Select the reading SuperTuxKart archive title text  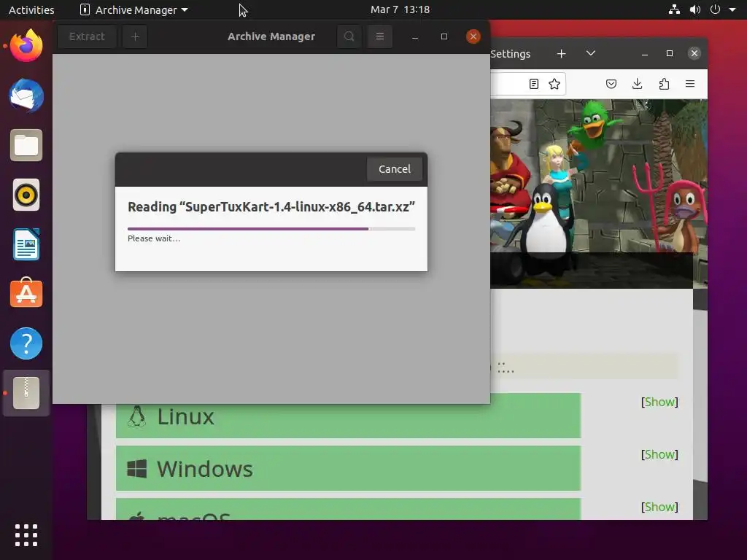click(271, 207)
